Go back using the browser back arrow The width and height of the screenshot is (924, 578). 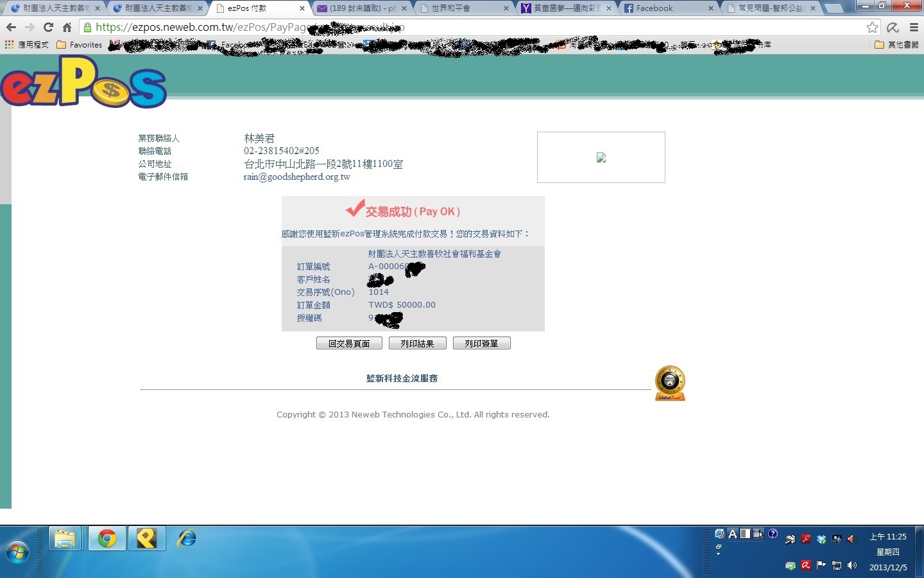coord(11,28)
